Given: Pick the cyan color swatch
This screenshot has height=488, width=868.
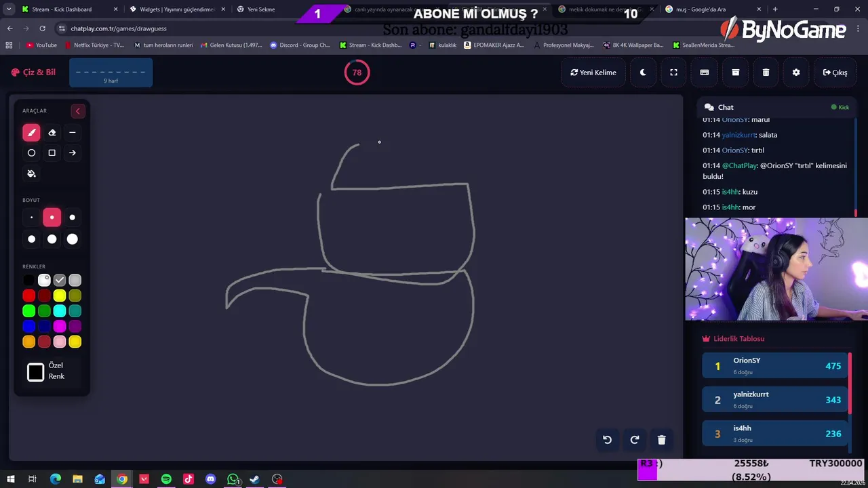Looking at the screenshot, I should [x=60, y=311].
